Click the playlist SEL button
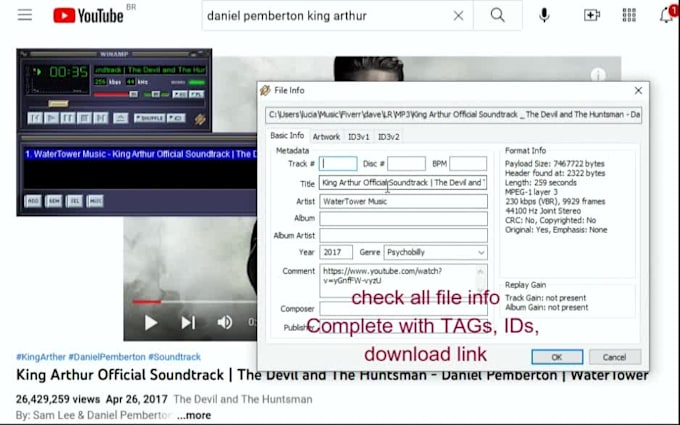 tap(75, 201)
